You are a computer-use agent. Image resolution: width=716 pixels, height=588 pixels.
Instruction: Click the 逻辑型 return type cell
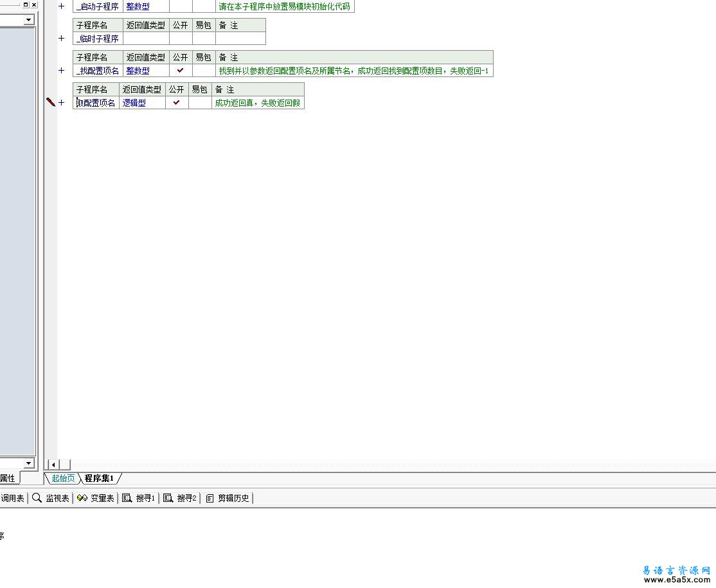pyautogui.click(x=143, y=103)
